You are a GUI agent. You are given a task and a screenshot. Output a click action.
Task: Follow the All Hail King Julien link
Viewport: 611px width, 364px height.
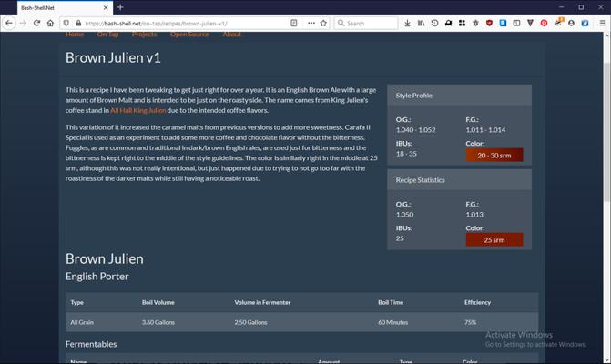coord(137,109)
